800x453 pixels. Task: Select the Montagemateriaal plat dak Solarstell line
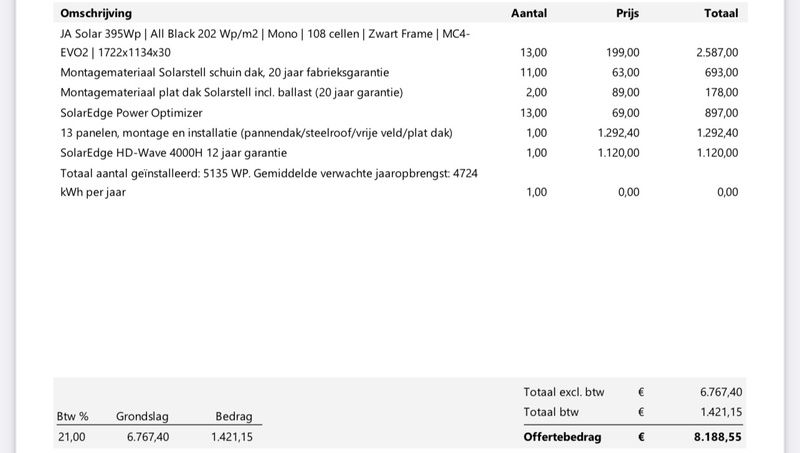[231, 93]
